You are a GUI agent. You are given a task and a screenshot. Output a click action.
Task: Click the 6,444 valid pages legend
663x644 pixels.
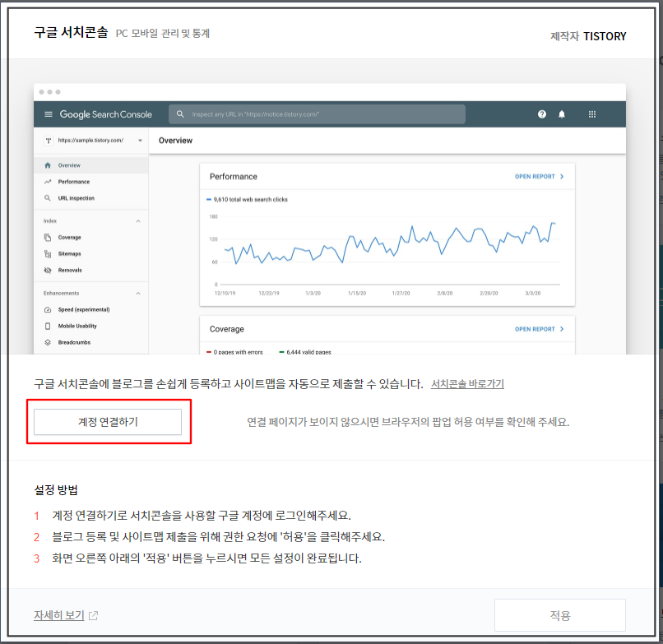click(305, 352)
